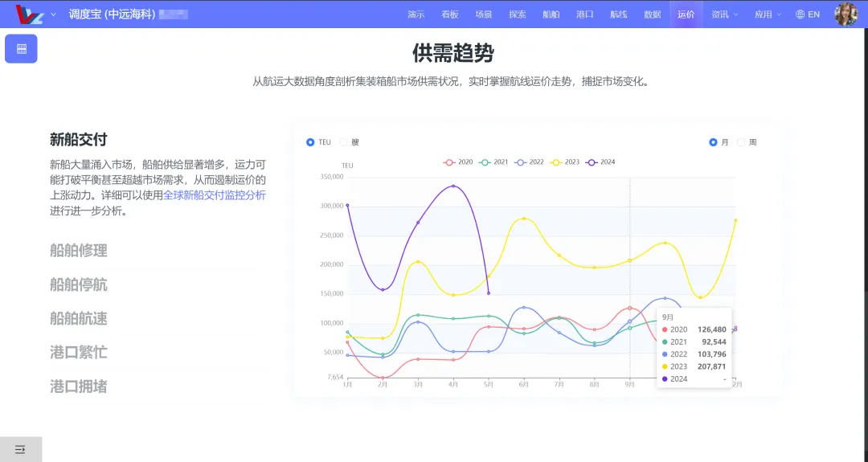The width and height of the screenshot is (868, 462).
Task: Expand the dropdown arrow beside the logo
Action: tap(53, 14)
